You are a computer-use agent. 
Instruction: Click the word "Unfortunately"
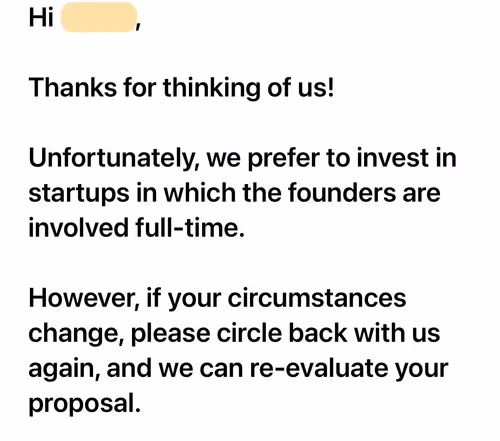tap(112, 159)
